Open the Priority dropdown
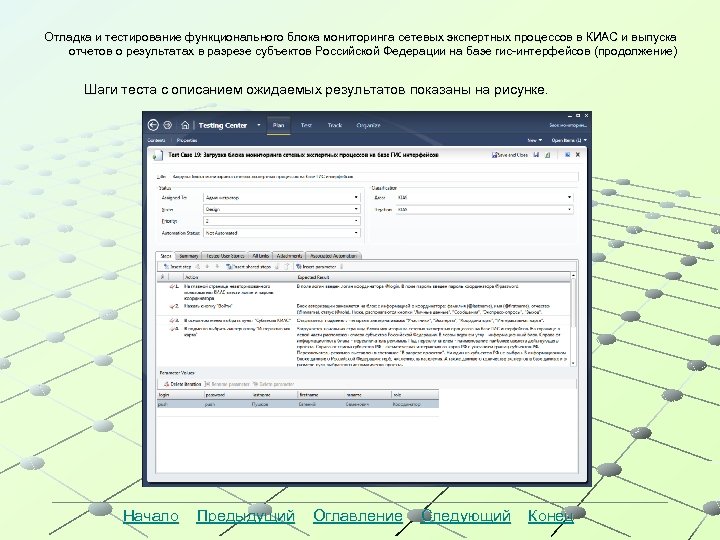 (x=281, y=221)
